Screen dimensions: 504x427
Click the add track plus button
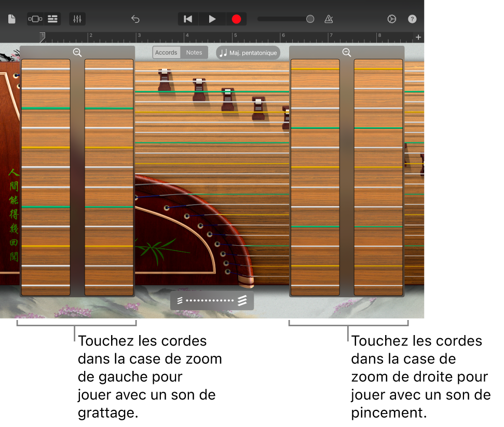click(418, 37)
